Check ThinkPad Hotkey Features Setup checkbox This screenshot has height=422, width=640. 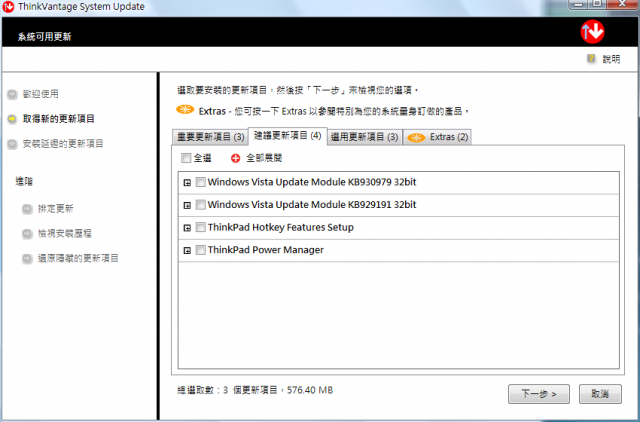click(x=200, y=227)
